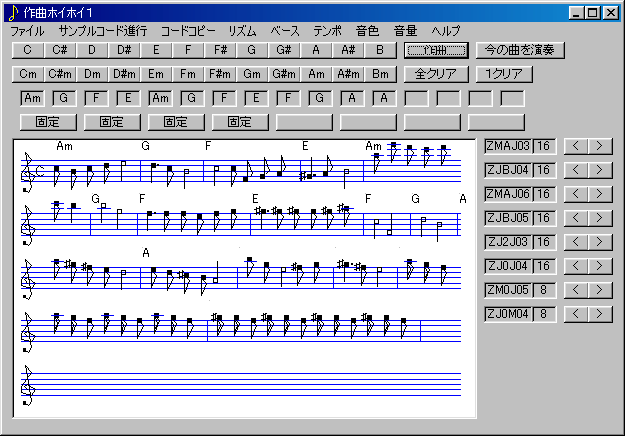
Task: Add the F major chord button
Action: (188, 50)
